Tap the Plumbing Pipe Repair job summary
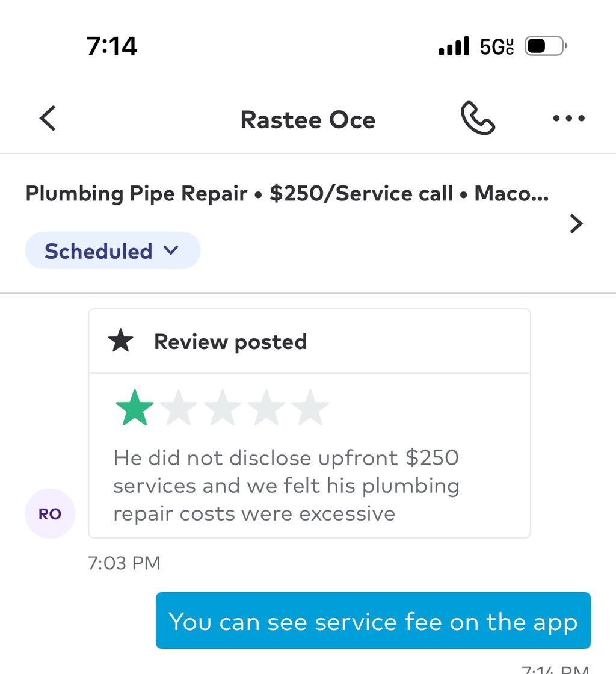This screenshot has height=674, width=616. coord(287,193)
